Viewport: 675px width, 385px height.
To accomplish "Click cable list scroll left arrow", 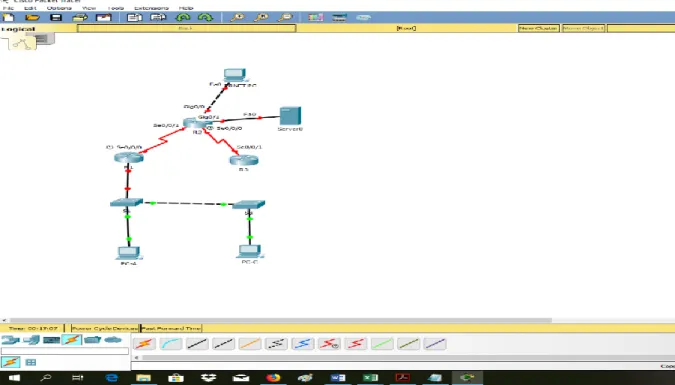I will tap(136, 357).
